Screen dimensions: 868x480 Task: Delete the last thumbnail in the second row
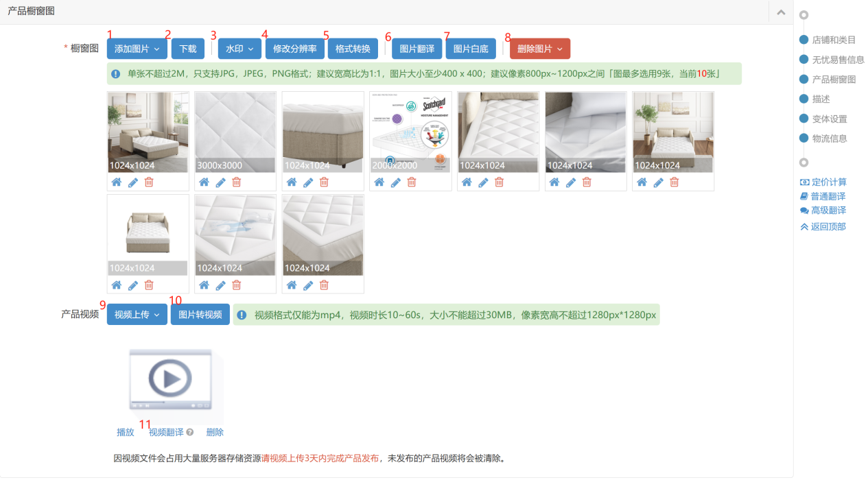click(x=324, y=285)
